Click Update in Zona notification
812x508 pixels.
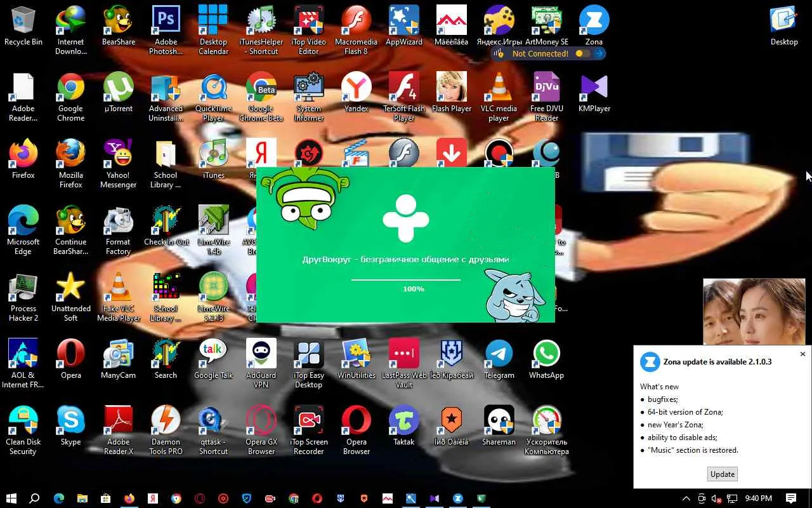(x=723, y=474)
